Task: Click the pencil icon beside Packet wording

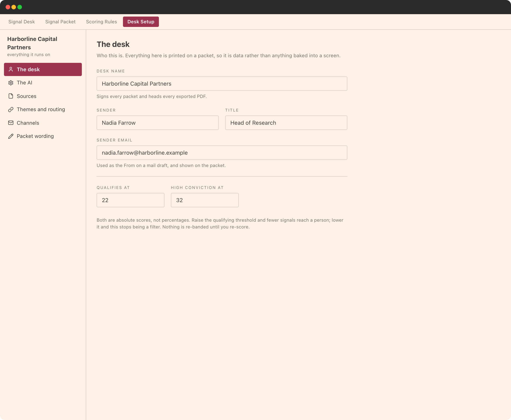Action: point(11,136)
